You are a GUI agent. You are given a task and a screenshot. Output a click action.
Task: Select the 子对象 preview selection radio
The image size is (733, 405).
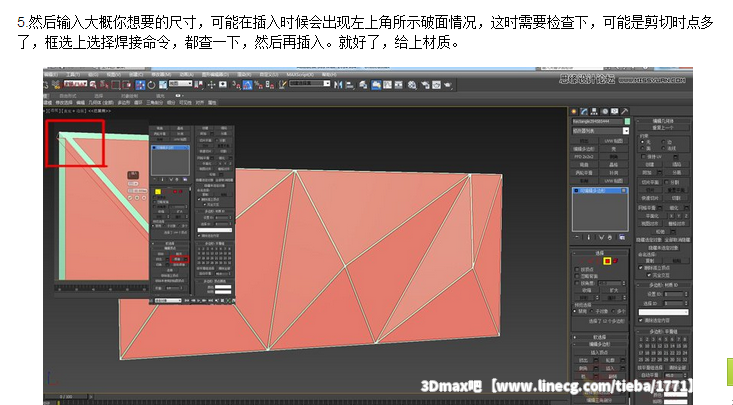[593, 311]
